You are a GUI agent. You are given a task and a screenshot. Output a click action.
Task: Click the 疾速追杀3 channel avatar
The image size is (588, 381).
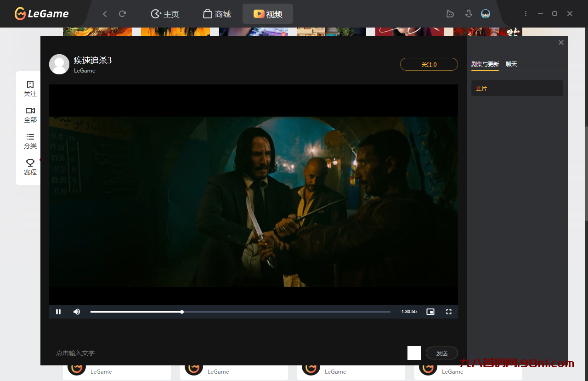click(x=59, y=64)
